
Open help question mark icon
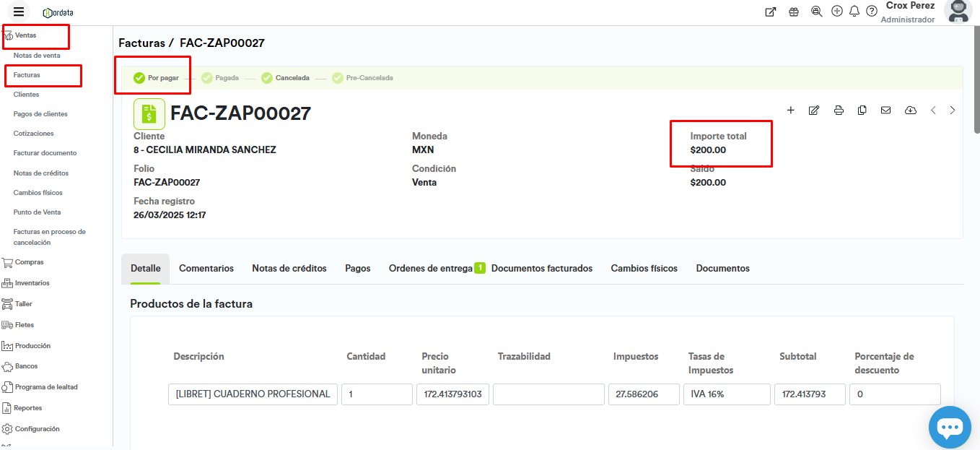pos(872,12)
